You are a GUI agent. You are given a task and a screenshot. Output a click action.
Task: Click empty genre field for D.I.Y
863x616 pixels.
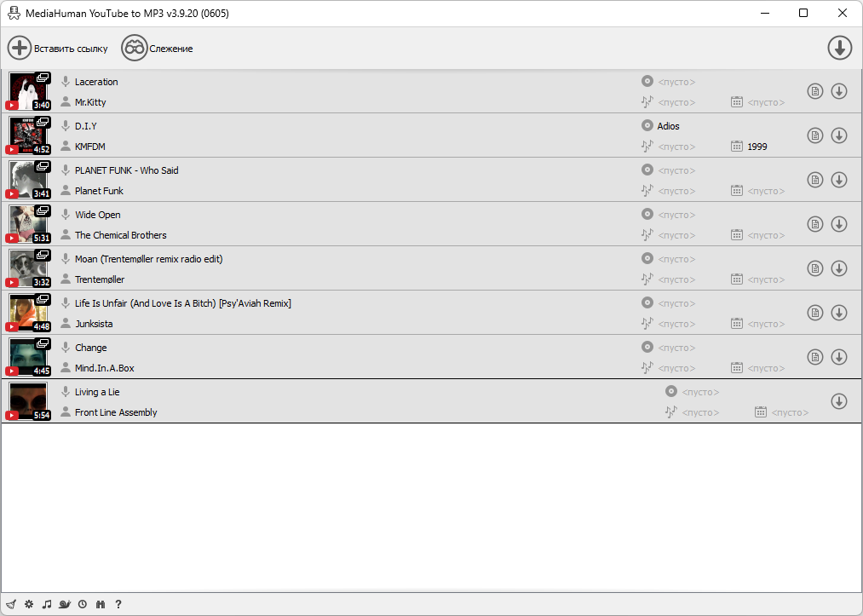click(676, 147)
